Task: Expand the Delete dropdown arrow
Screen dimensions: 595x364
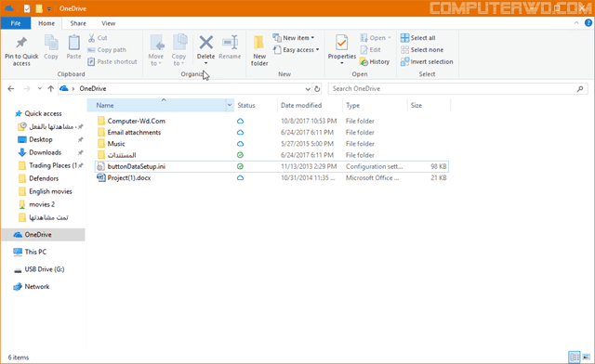Action: [206, 63]
